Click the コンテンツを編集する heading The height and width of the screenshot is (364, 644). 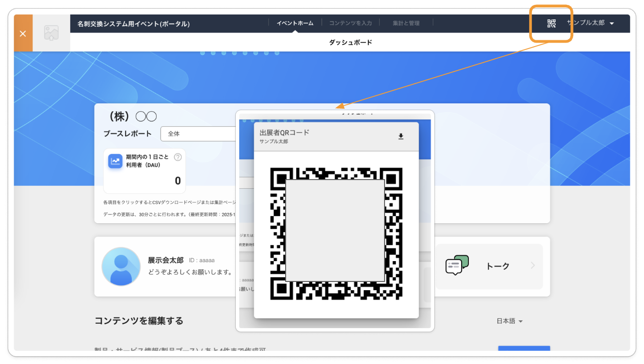pyautogui.click(x=139, y=321)
